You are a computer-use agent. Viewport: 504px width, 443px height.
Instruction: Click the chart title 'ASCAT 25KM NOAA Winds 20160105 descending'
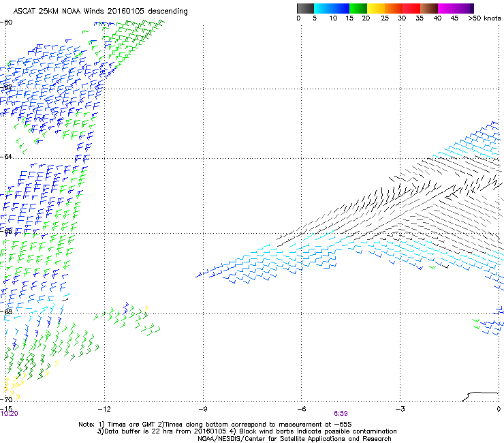(x=100, y=12)
